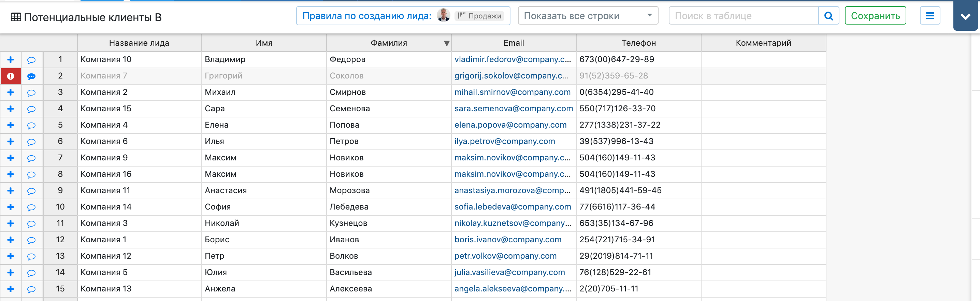Click the red error icon in row 2
Viewport: 980px width, 301px height.
pos(11,76)
